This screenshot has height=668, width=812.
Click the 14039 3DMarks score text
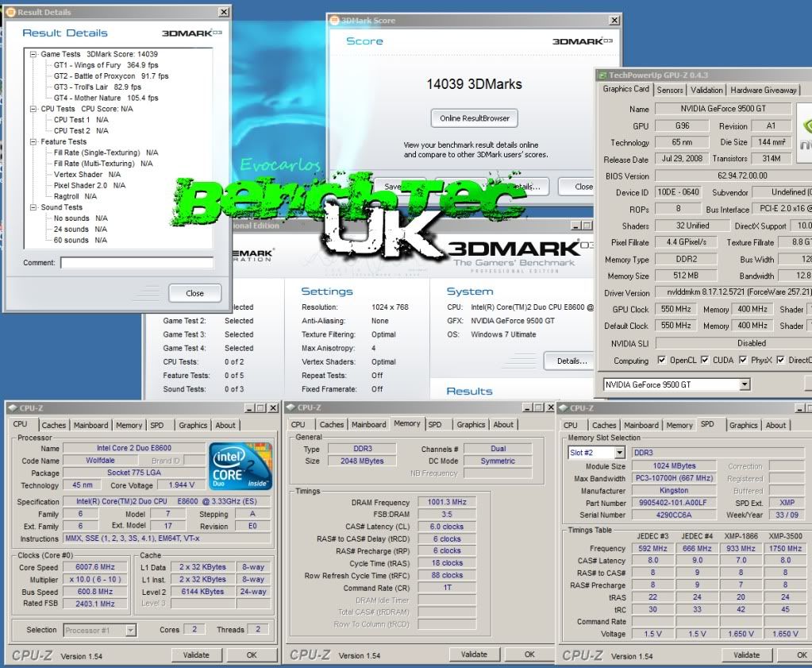(x=474, y=84)
